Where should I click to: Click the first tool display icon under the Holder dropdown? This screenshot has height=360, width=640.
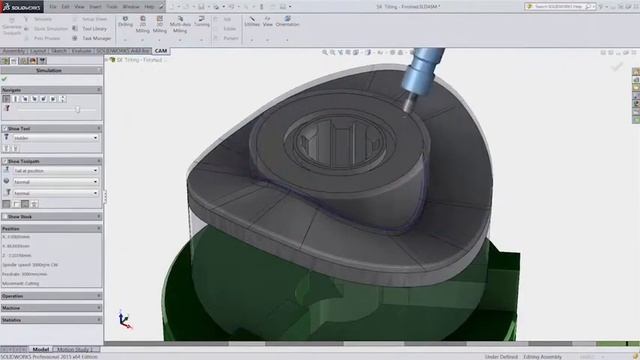[x=6, y=149]
